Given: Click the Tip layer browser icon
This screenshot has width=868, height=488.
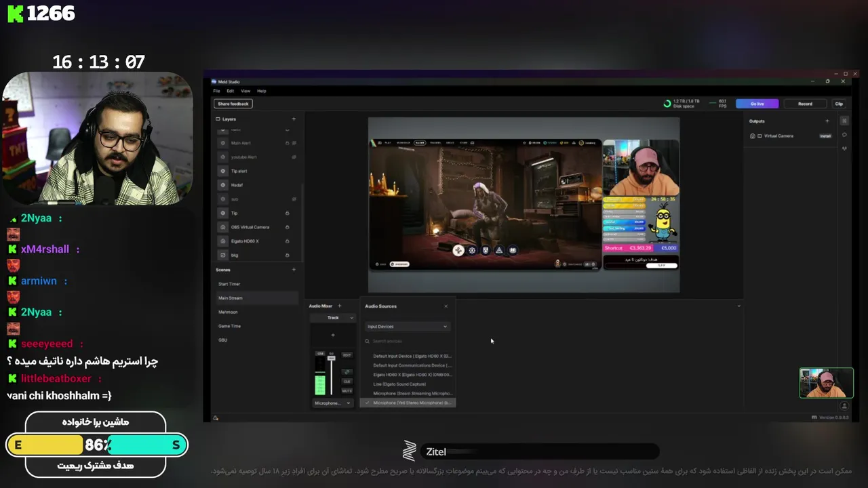Looking at the screenshot, I should [x=222, y=213].
